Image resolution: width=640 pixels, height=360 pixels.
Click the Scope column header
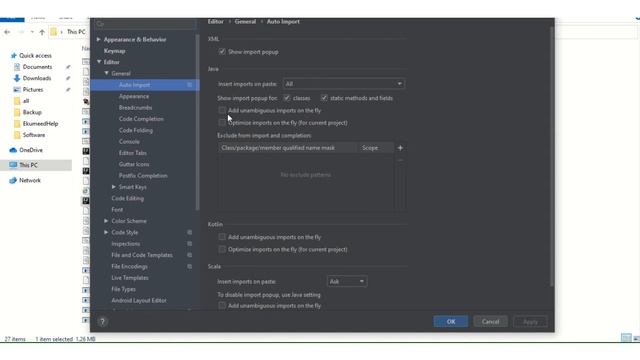click(x=376, y=148)
